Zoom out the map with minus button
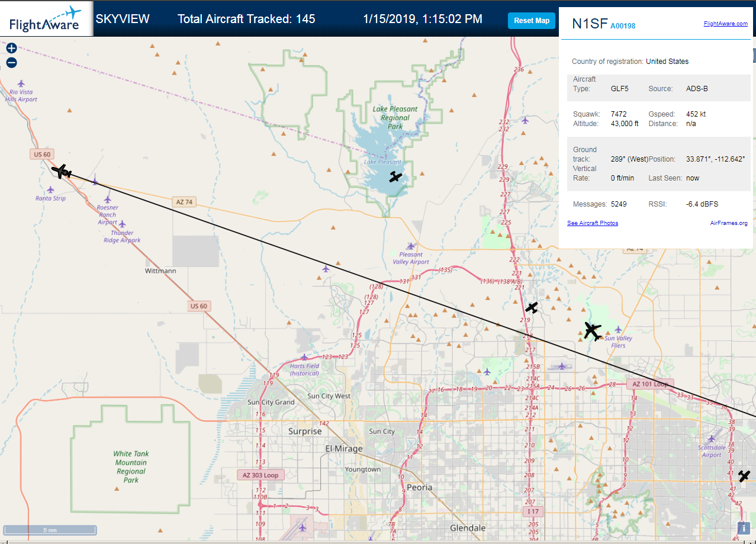Screen dimensions: 756x544 [11, 63]
